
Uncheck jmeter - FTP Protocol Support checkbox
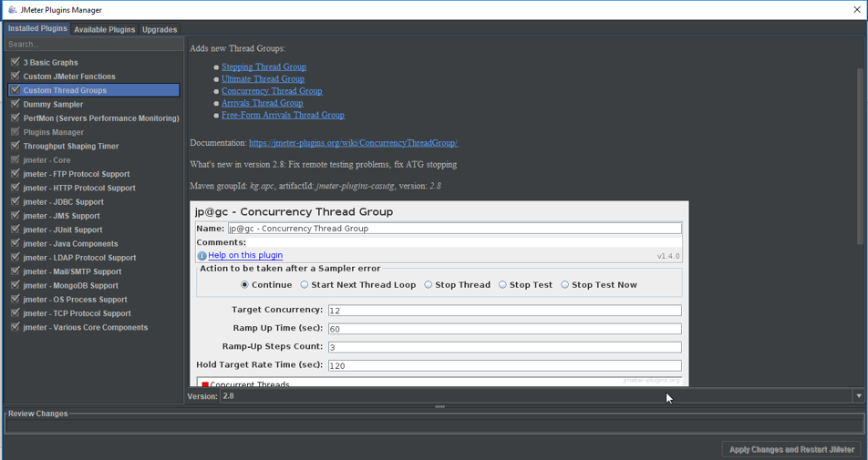pyautogui.click(x=15, y=173)
